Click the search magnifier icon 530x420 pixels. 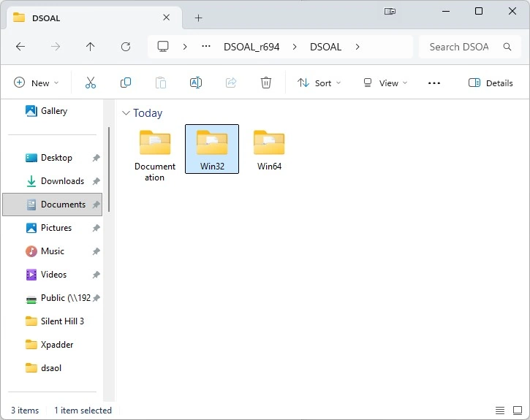pyautogui.click(x=507, y=47)
